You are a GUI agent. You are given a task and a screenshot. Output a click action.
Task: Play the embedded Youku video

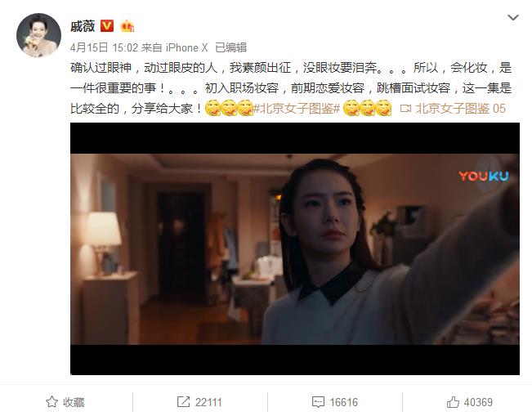(x=295, y=248)
